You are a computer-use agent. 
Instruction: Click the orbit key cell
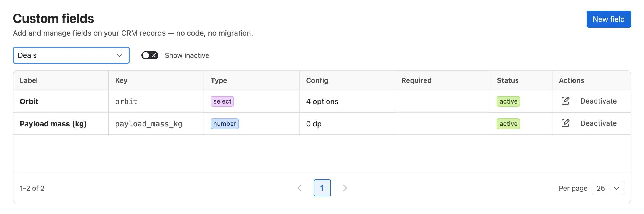click(x=156, y=101)
